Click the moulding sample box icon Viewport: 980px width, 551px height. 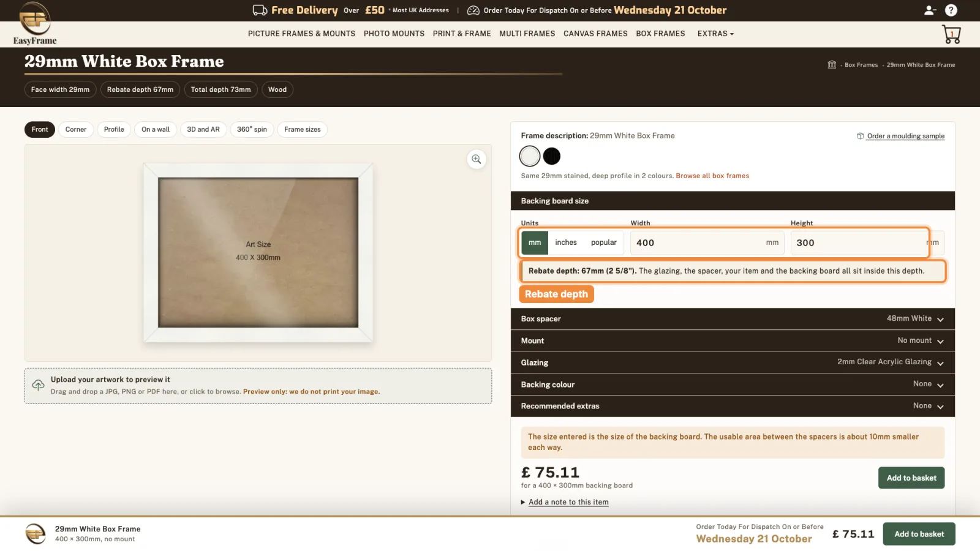point(860,136)
